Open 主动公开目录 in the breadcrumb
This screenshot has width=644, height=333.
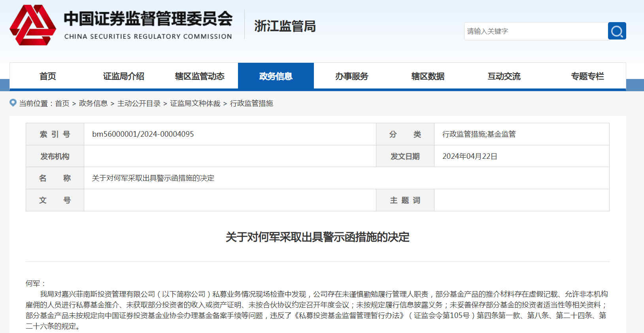[139, 103]
